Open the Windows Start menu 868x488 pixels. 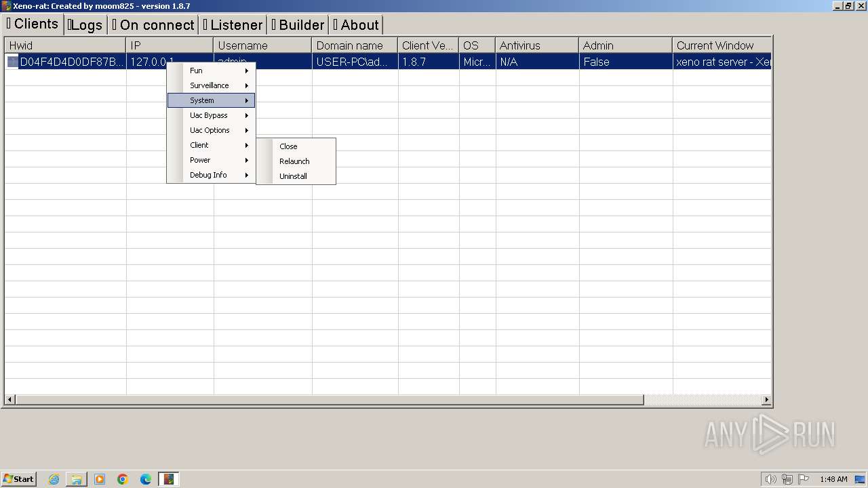pyautogui.click(x=18, y=479)
